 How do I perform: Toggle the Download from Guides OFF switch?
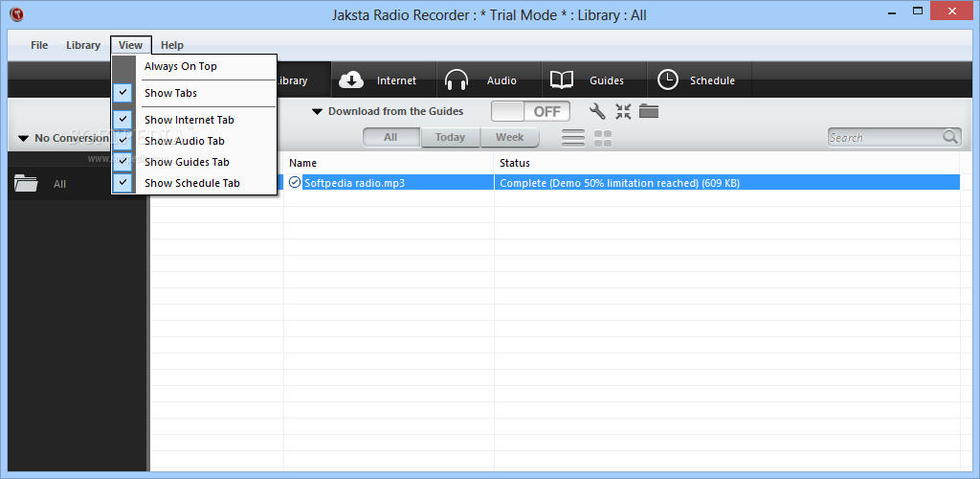(x=530, y=111)
